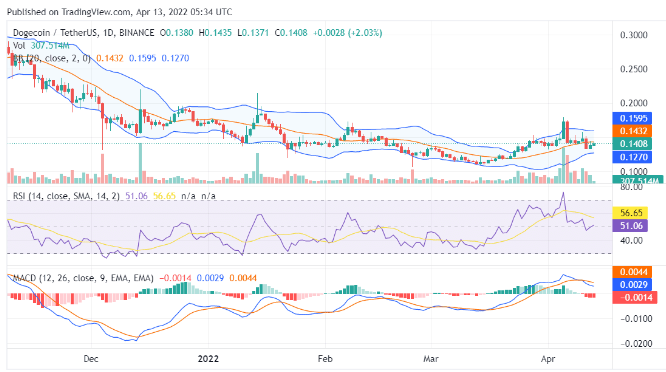Click the 1D interval label
The image size is (666, 372).
[x=106, y=33]
